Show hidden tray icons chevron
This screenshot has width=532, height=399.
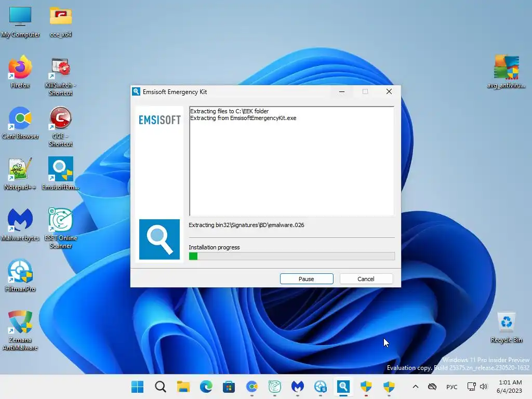(415, 387)
